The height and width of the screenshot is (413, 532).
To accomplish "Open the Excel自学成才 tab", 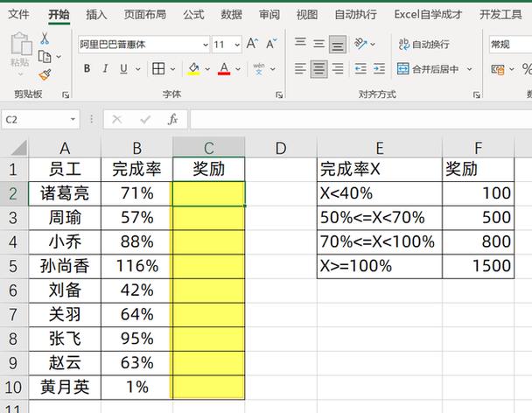I will point(428,15).
